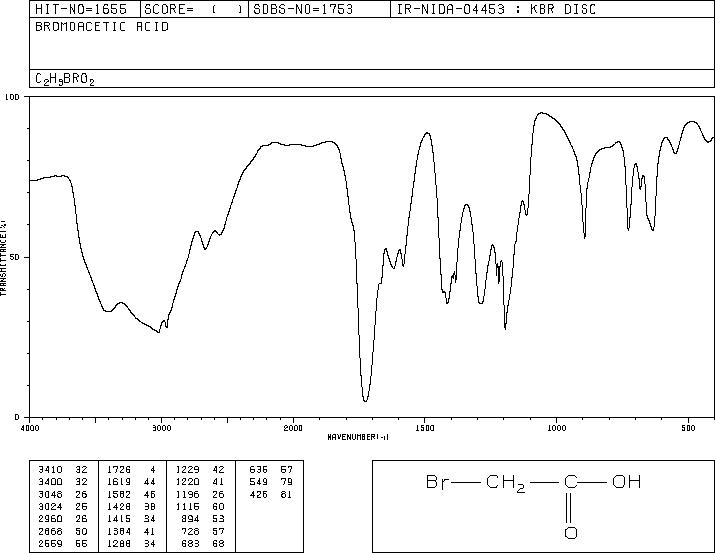Click the carbonyl C atom in structure
The image size is (715, 553).
[x=570, y=482]
